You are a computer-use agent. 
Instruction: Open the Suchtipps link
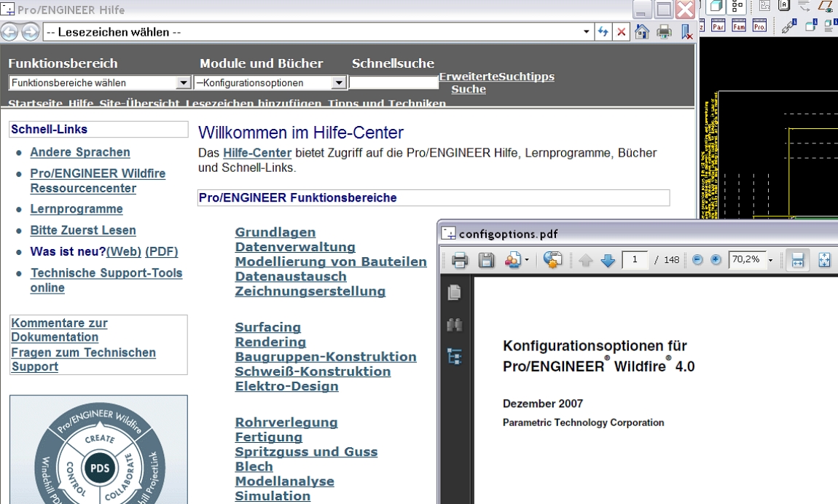click(x=526, y=76)
